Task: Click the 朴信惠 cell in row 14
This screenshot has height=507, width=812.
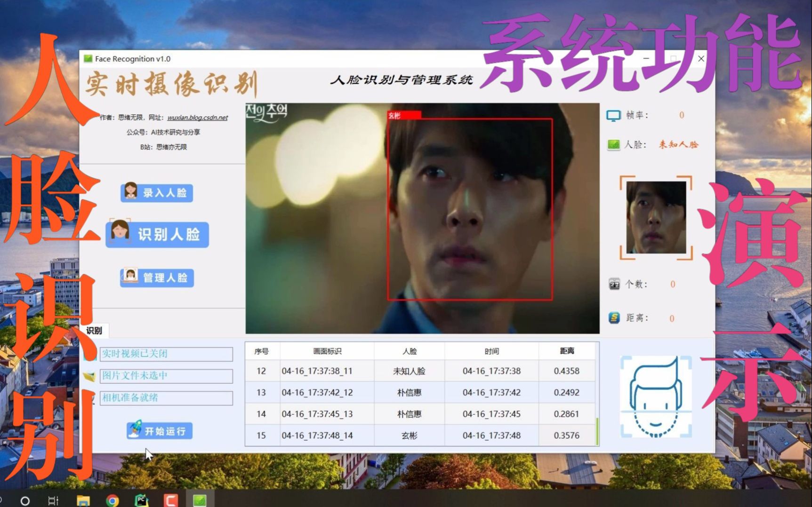Action: coord(410,414)
